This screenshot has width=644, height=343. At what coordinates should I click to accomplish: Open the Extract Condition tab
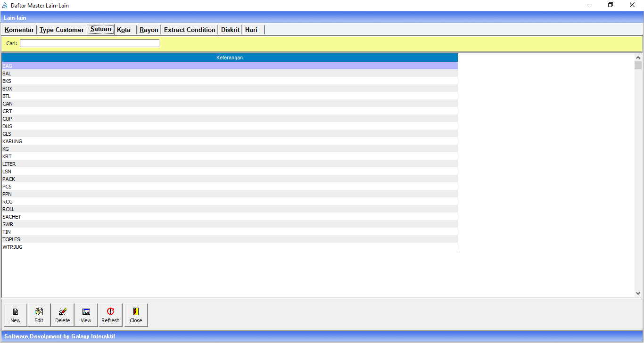[190, 30]
